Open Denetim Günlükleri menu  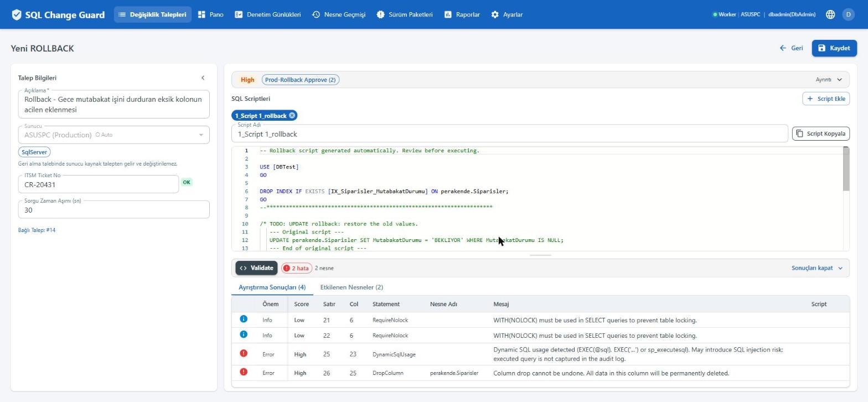268,14
